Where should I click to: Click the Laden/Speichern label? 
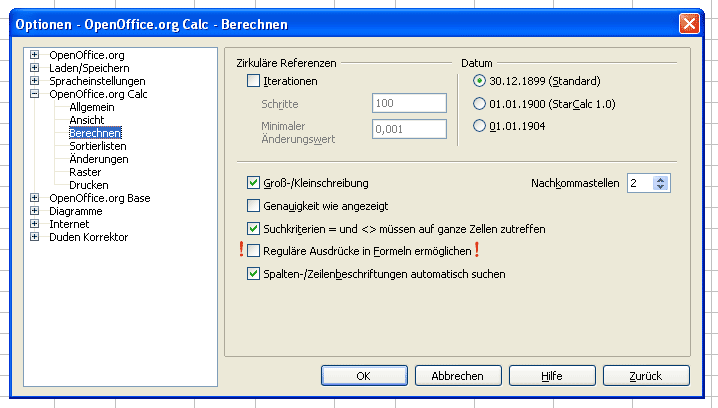(89, 68)
